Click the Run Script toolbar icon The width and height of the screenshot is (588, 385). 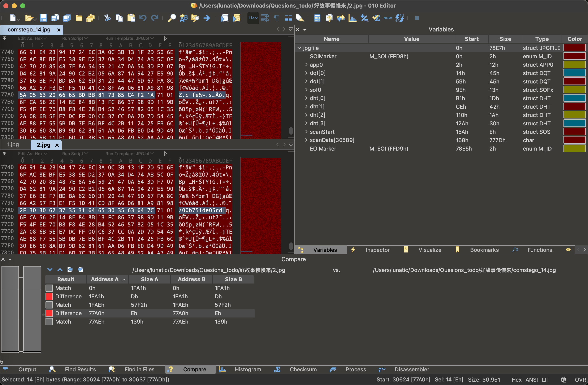(224, 18)
